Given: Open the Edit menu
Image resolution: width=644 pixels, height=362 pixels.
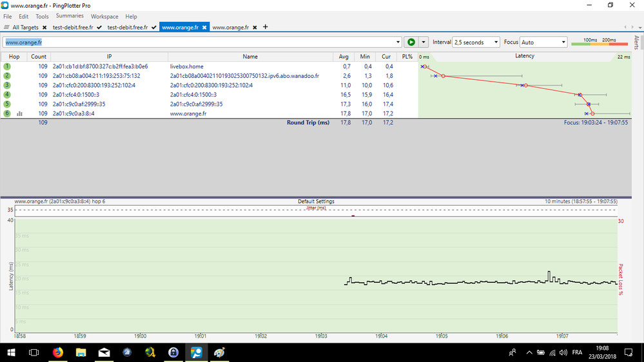Looking at the screenshot, I should point(23,16).
